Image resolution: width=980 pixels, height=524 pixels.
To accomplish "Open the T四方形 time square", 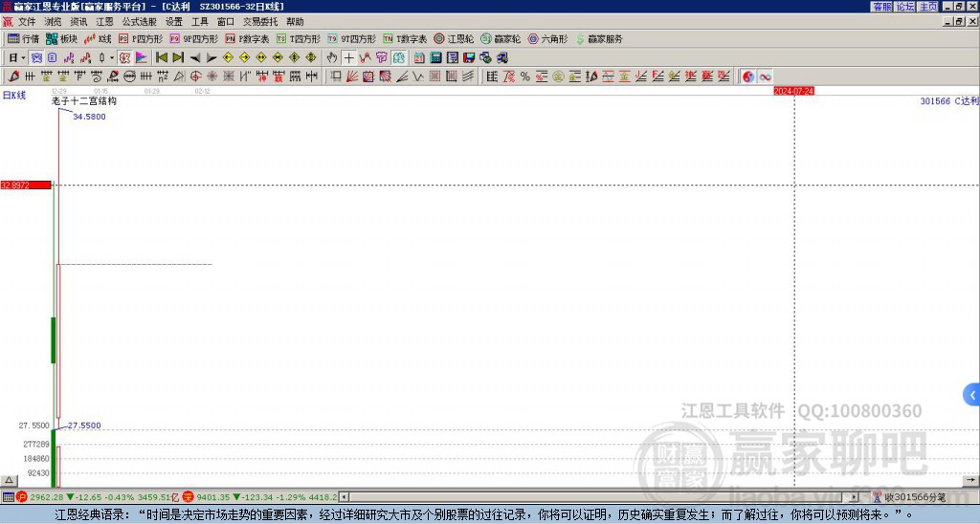I will 299,38.
